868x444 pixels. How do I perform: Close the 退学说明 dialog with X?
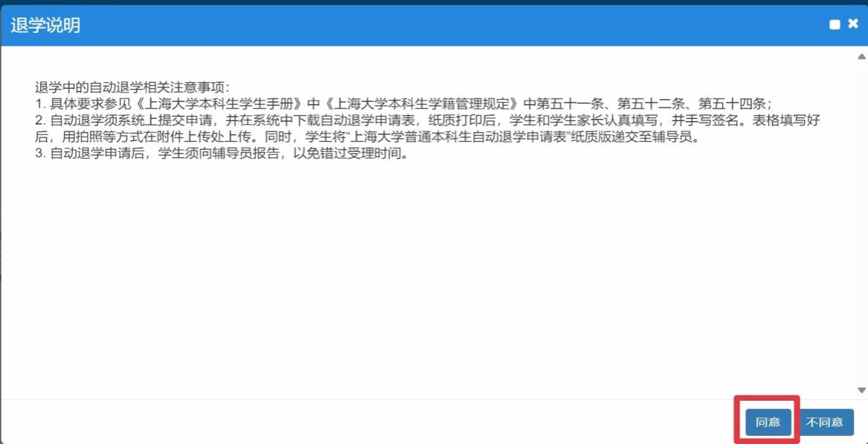tap(853, 24)
